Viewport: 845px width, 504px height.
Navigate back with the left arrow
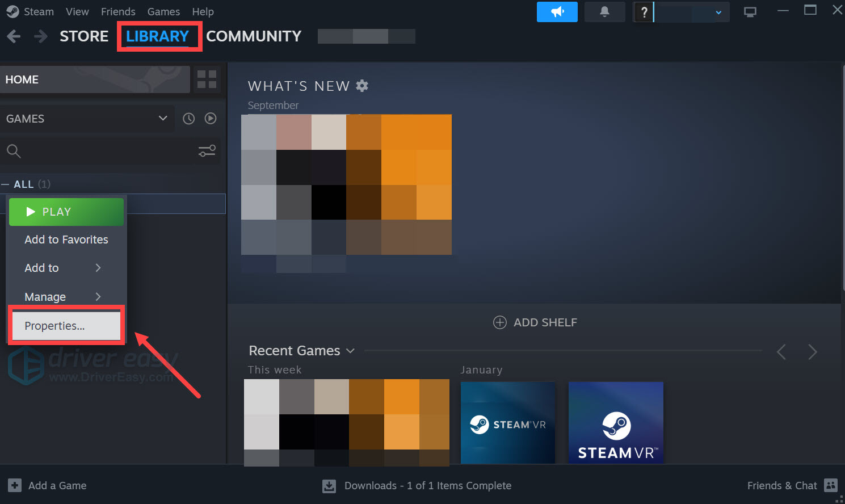[13, 36]
